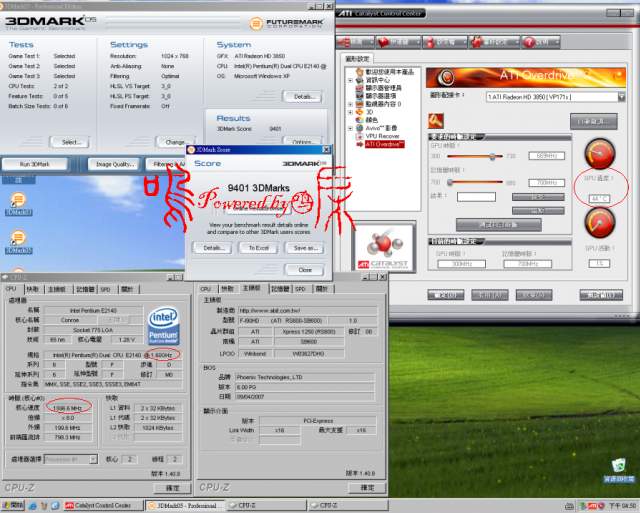Image resolution: width=640 pixels, height=513 pixels.
Task: Click the GPU clock slider handle
Action: click(493, 156)
